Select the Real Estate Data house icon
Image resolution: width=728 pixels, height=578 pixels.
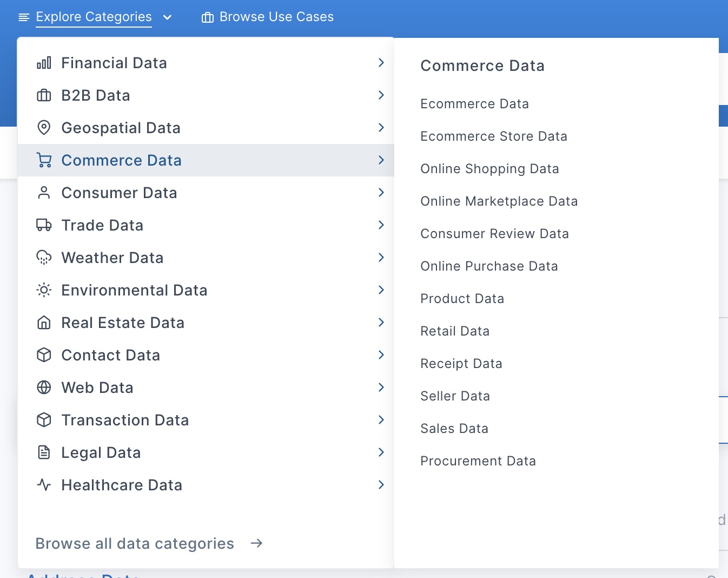44,323
